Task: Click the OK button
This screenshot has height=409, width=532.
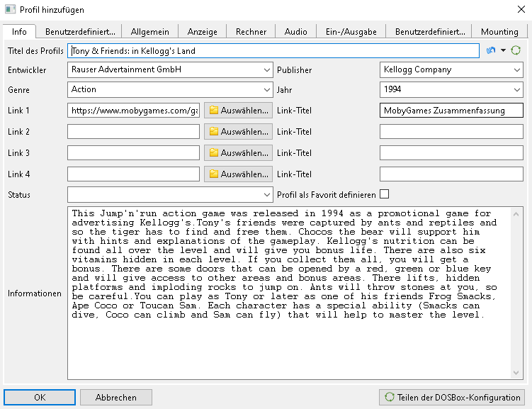Action: pyautogui.click(x=40, y=397)
